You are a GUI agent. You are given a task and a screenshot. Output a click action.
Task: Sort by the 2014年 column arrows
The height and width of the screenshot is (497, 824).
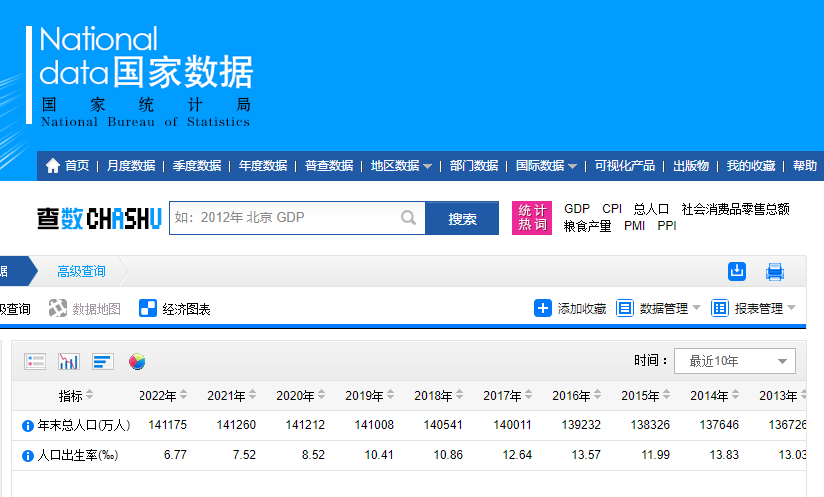pyautogui.click(x=735, y=395)
